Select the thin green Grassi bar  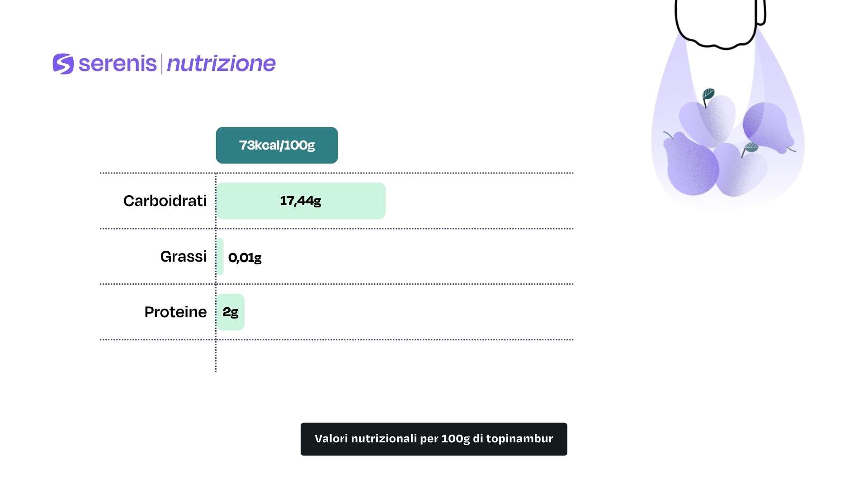220,257
